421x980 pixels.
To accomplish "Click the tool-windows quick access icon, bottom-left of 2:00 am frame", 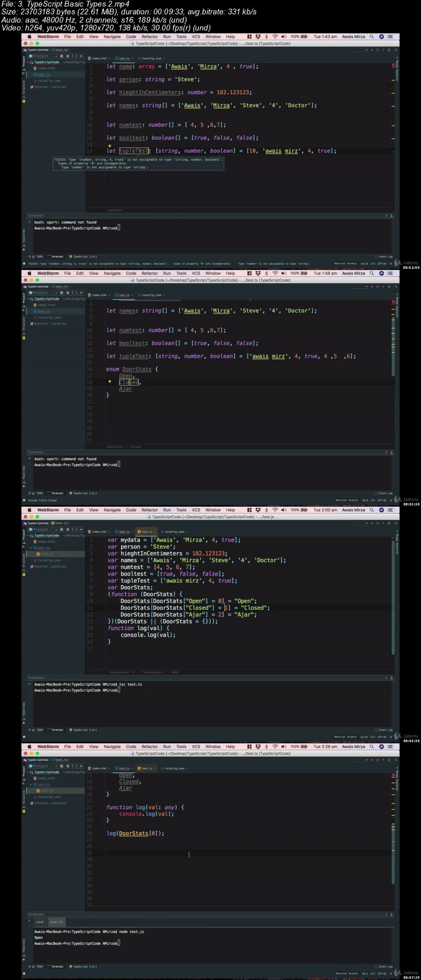I will point(24,737).
